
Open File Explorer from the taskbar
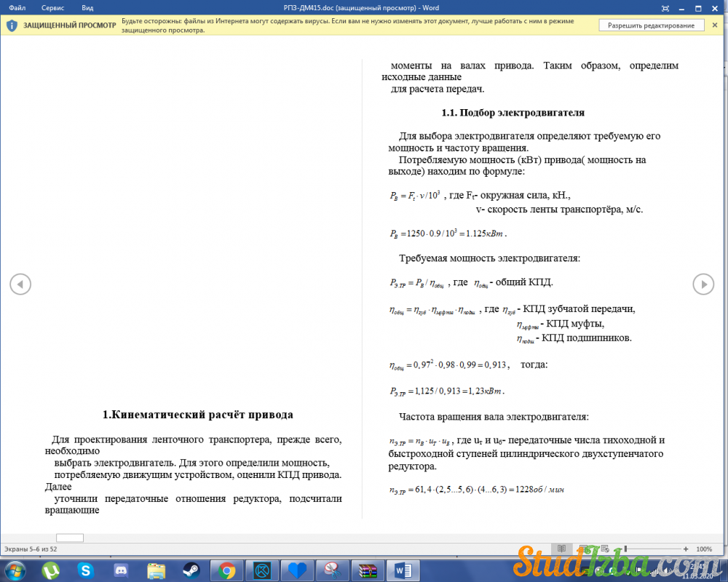(x=156, y=571)
